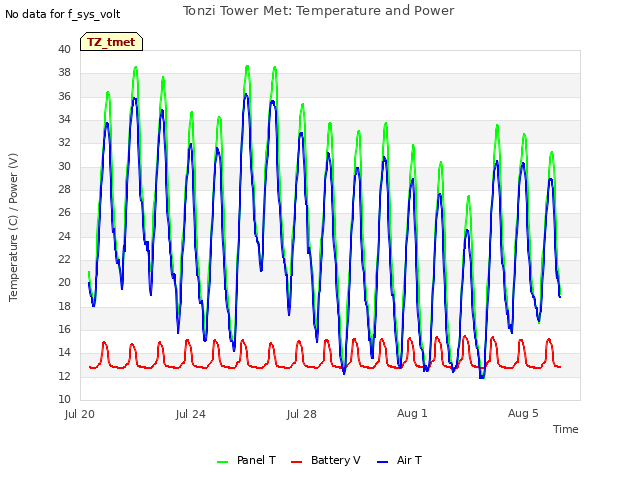
Task: Click the 32 y-axis tick label
Action: pyautogui.click(x=64, y=142)
